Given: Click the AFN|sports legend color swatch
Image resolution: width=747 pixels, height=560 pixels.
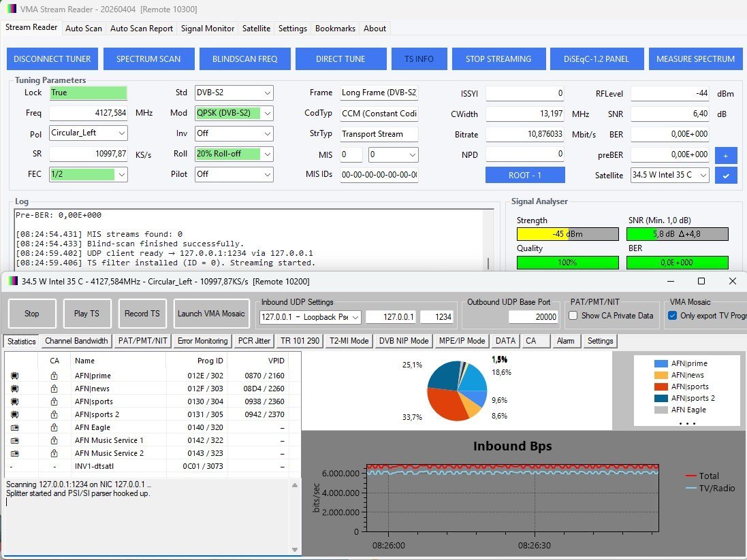Looking at the screenshot, I should pyautogui.click(x=661, y=387).
